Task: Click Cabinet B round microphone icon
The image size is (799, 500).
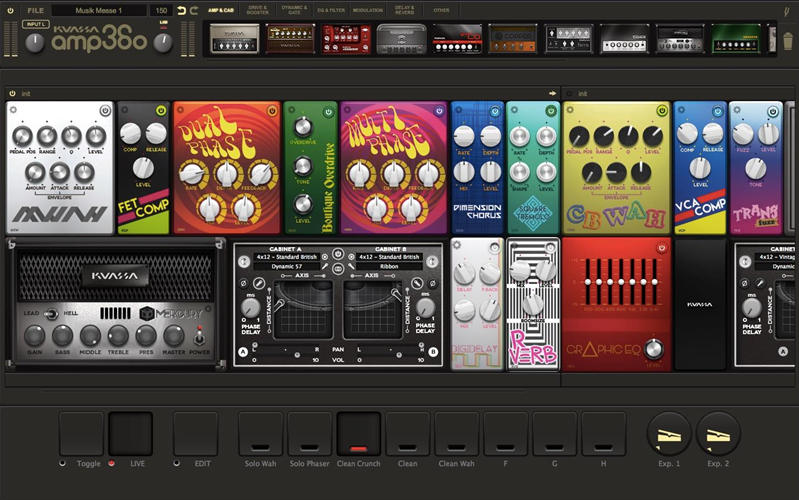Action: [x=417, y=282]
